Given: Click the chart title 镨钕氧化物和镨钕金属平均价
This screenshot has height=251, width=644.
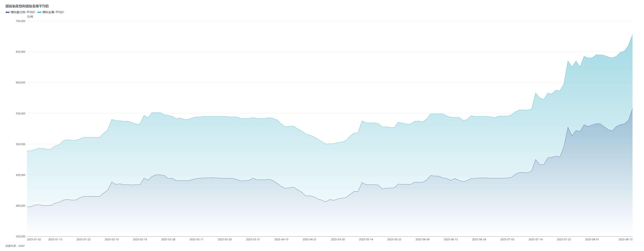Looking at the screenshot, I should click(27, 6).
